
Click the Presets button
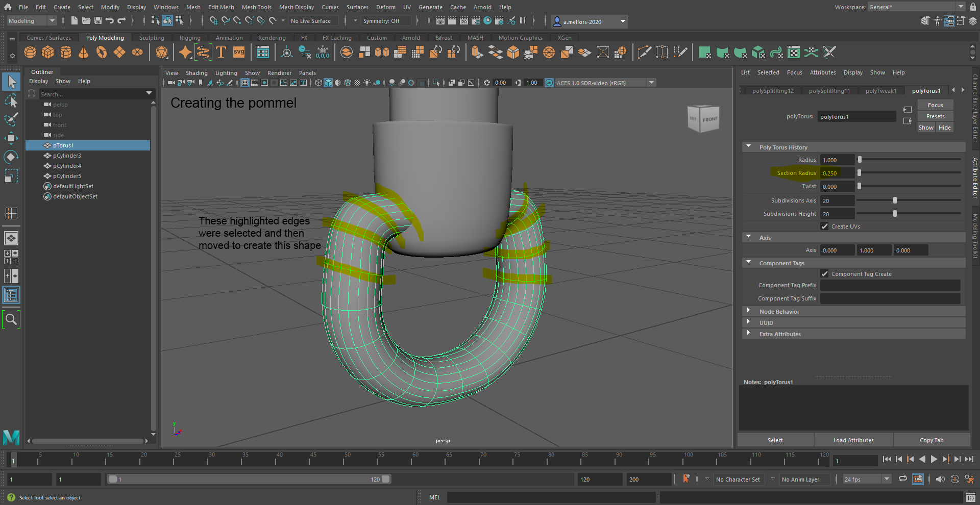(x=935, y=116)
